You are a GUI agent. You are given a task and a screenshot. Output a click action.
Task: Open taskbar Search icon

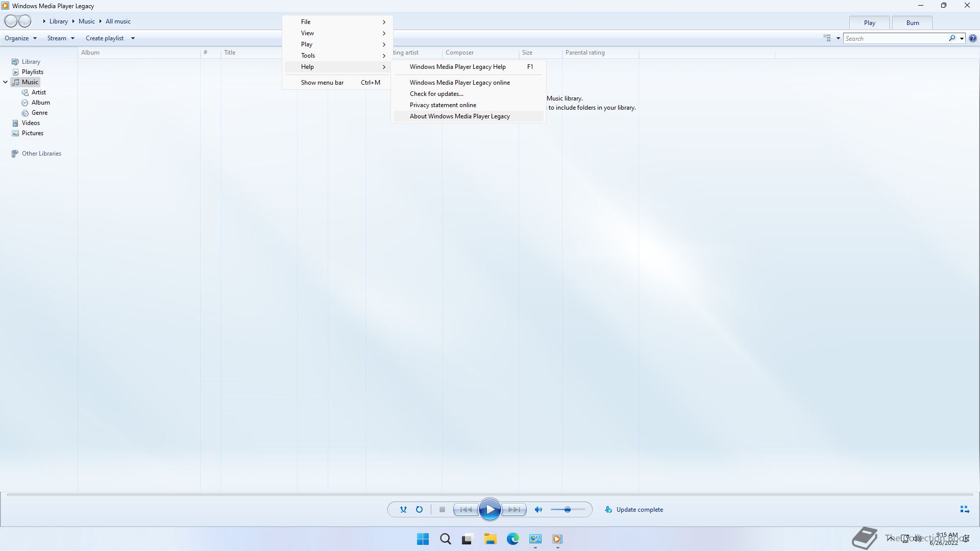coord(446,539)
